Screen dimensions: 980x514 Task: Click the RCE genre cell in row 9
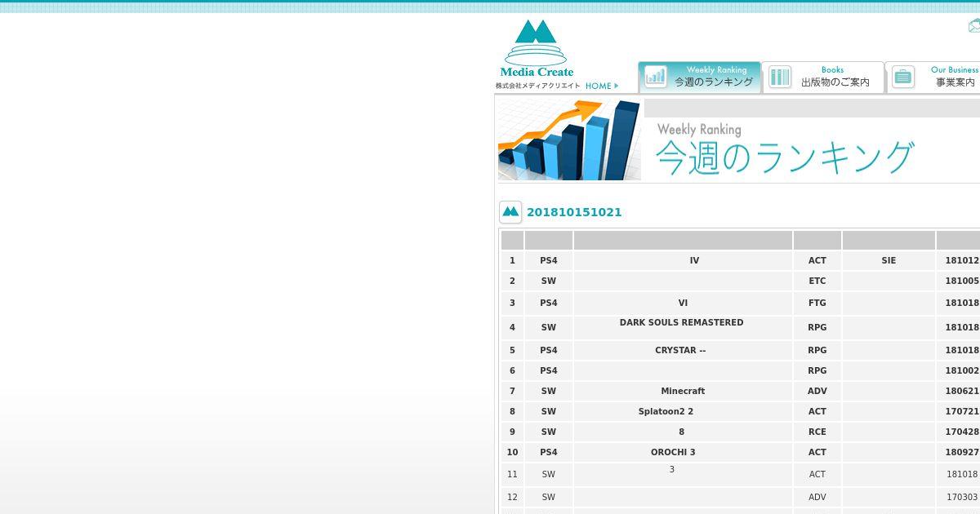[x=817, y=432]
